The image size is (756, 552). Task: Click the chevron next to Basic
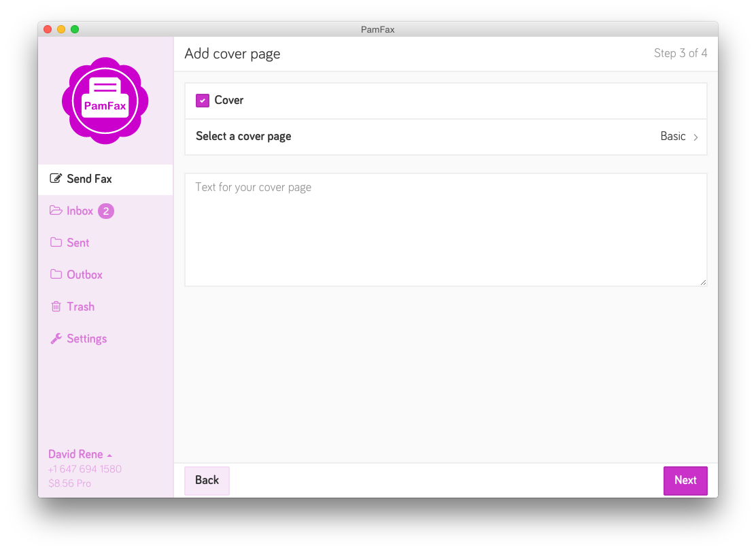point(695,137)
